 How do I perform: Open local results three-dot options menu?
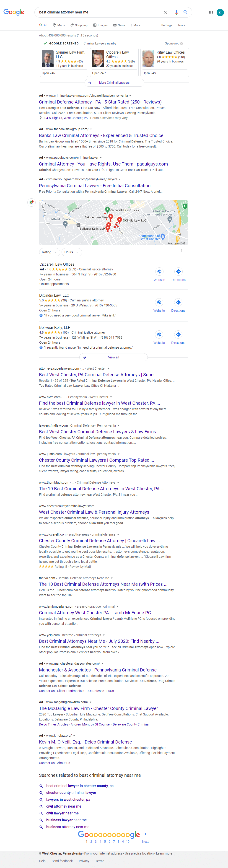(181, 251)
